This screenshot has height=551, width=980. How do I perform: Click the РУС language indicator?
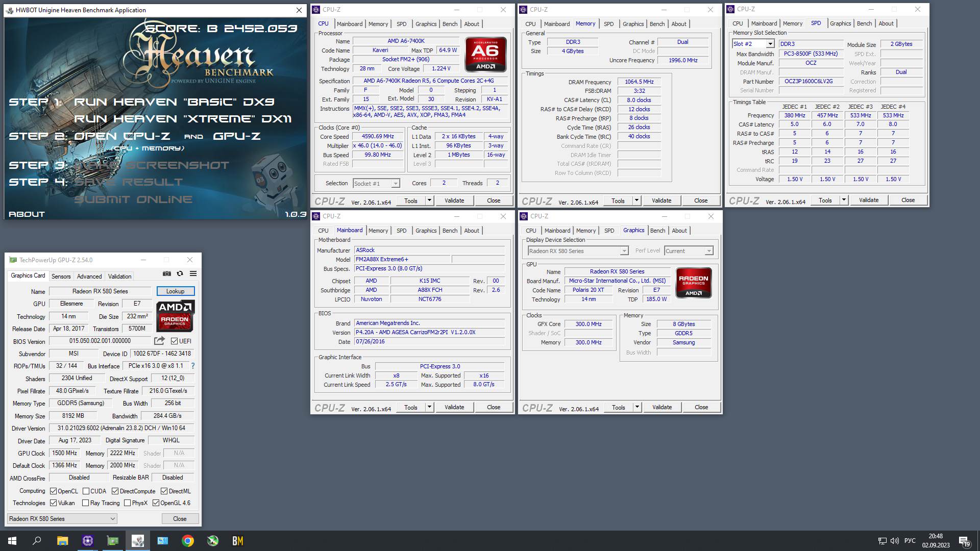(910, 541)
